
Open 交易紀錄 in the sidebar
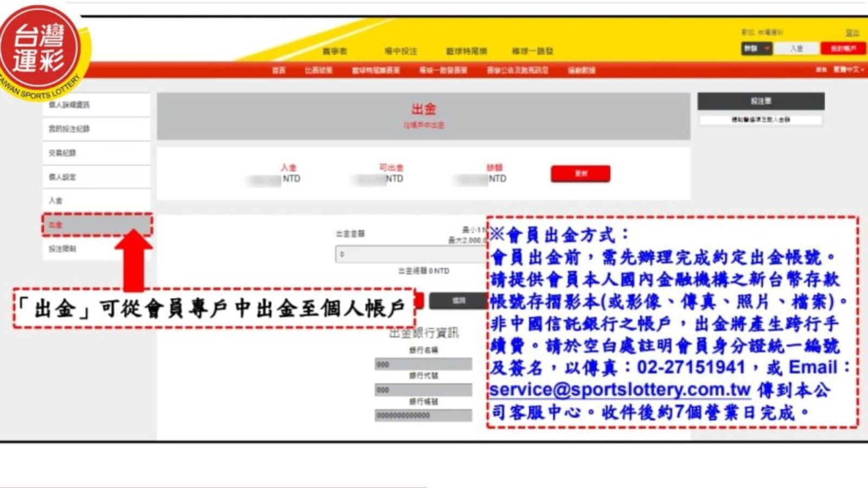(x=97, y=153)
